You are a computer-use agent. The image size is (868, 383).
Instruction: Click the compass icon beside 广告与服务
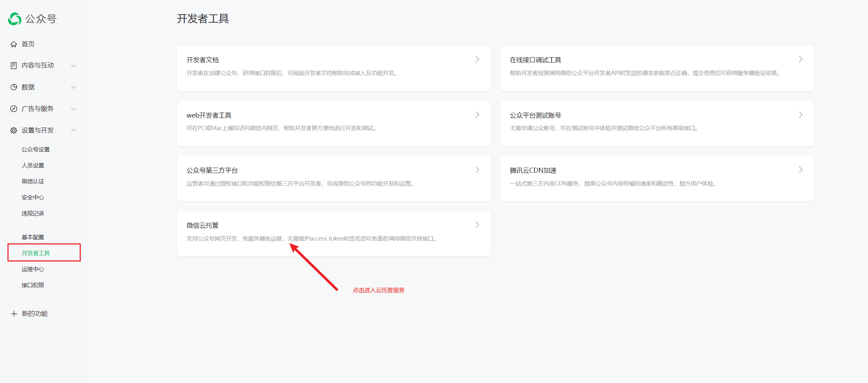(14, 109)
